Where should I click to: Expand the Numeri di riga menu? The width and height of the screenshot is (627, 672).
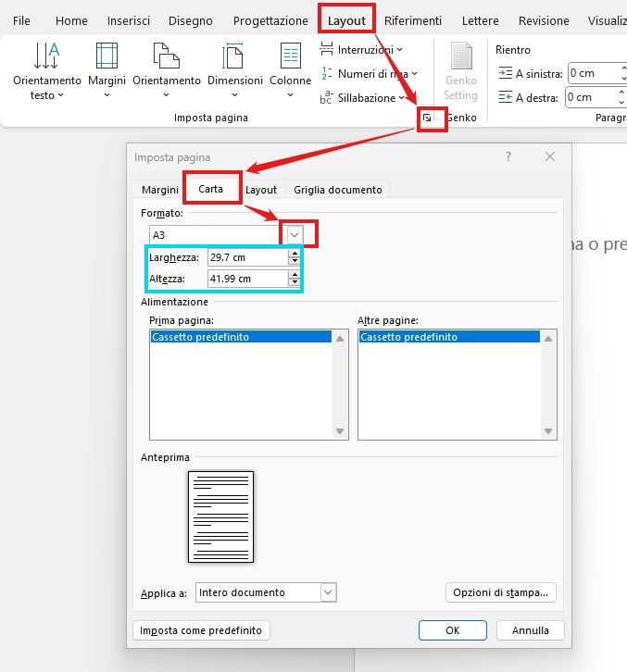(369, 74)
